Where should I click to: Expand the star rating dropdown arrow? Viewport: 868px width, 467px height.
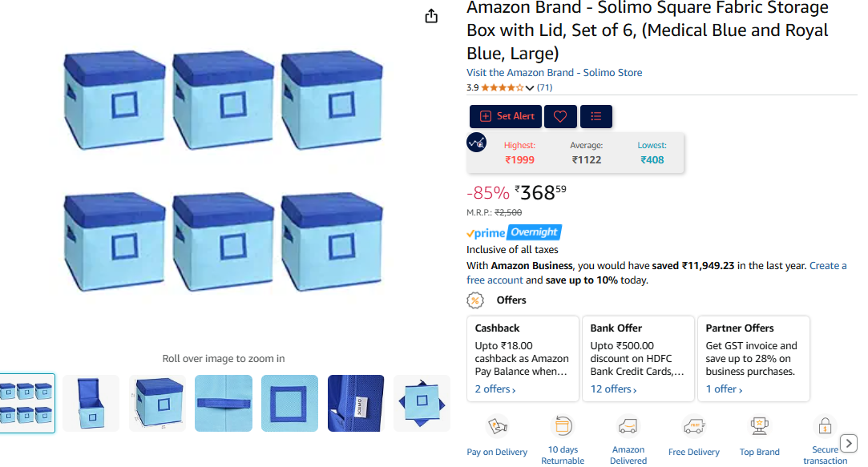coord(529,88)
